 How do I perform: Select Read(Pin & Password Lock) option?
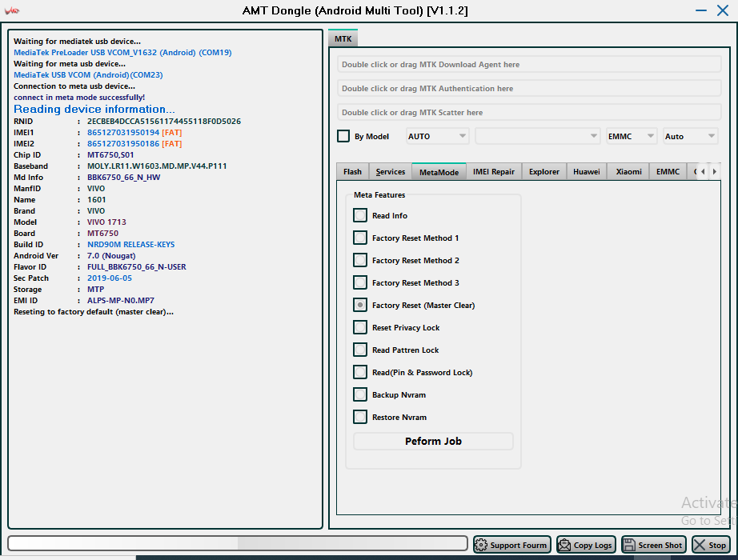(360, 372)
